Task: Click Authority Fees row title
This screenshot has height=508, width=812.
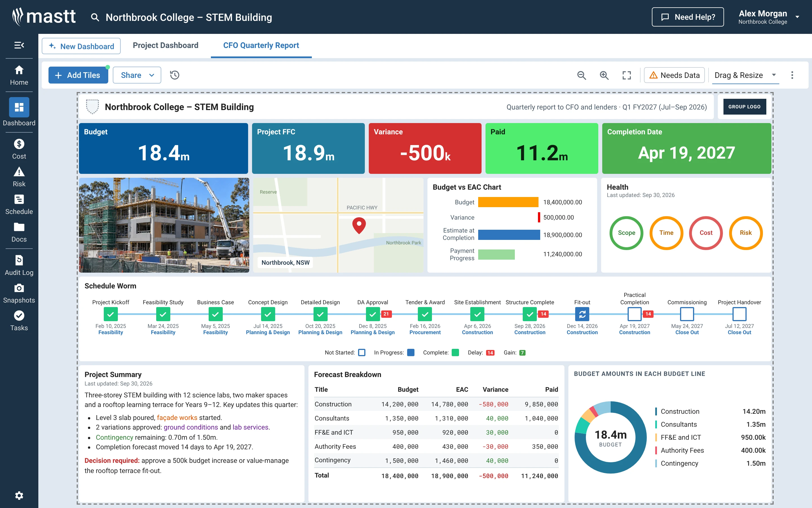Action: pos(335,446)
